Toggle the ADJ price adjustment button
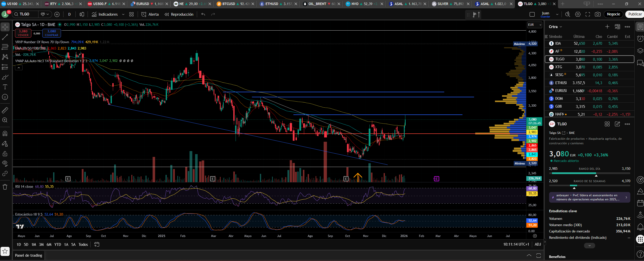The height and width of the screenshot is (261, 644). pyautogui.click(x=538, y=244)
